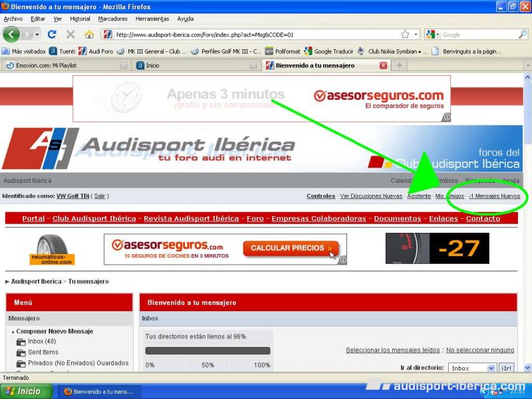Click the neumaticos-online tire ad

(53, 249)
